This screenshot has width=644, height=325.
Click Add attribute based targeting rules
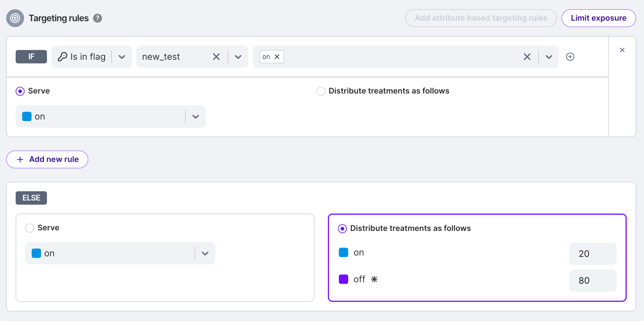tap(481, 18)
